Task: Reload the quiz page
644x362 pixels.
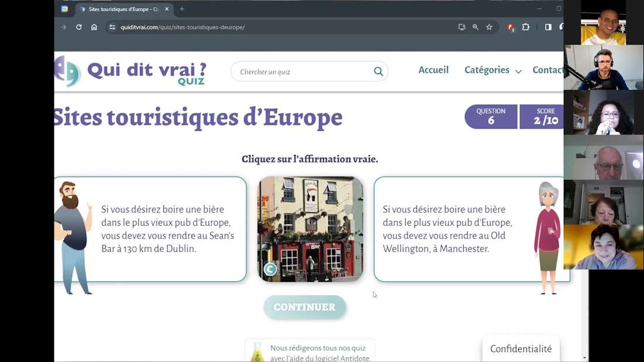Action: [79, 27]
